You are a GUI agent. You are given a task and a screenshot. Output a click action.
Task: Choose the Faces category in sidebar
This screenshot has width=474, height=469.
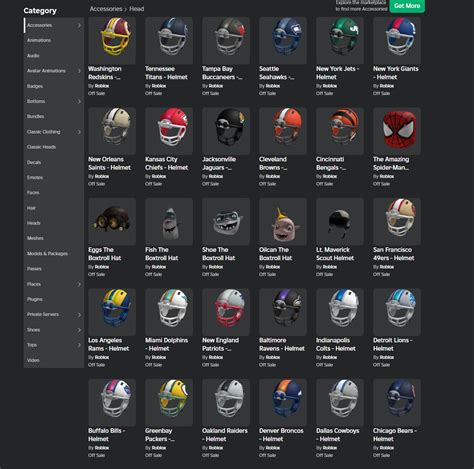click(x=33, y=193)
